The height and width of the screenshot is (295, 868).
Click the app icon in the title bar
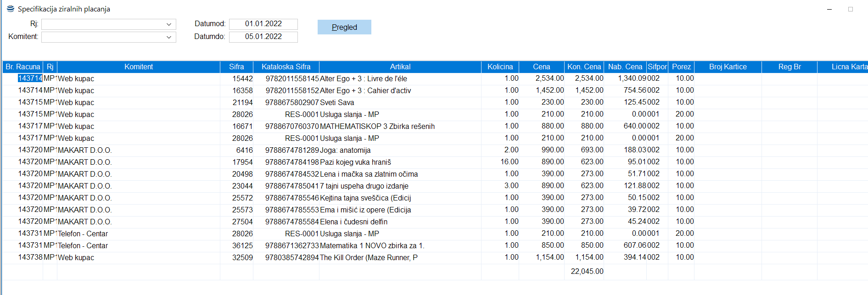pos(10,9)
